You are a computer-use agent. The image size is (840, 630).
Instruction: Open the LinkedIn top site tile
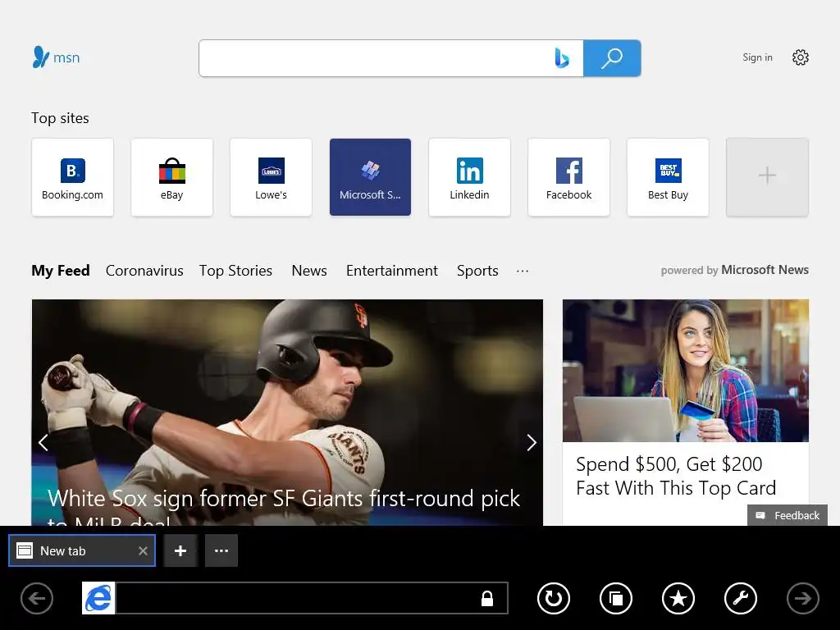469,177
